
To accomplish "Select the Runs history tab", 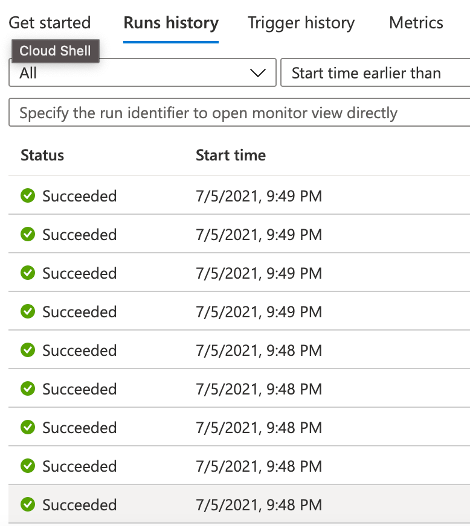I will pyautogui.click(x=171, y=23).
